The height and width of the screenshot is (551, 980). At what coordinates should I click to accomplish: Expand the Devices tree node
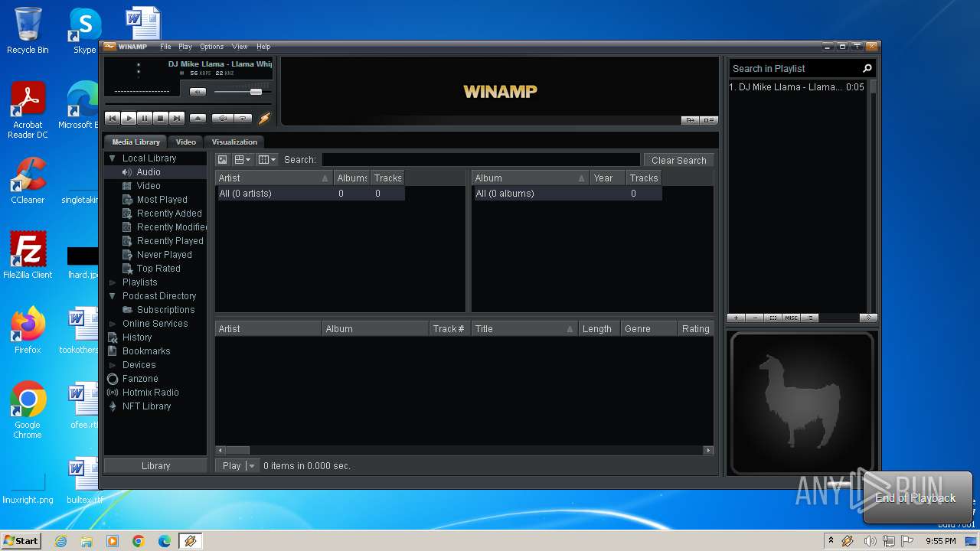tap(113, 365)
